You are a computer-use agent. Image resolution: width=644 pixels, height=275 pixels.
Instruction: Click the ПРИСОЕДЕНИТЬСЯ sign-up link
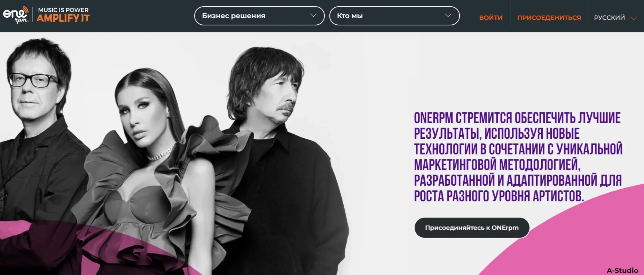point(549,18)
